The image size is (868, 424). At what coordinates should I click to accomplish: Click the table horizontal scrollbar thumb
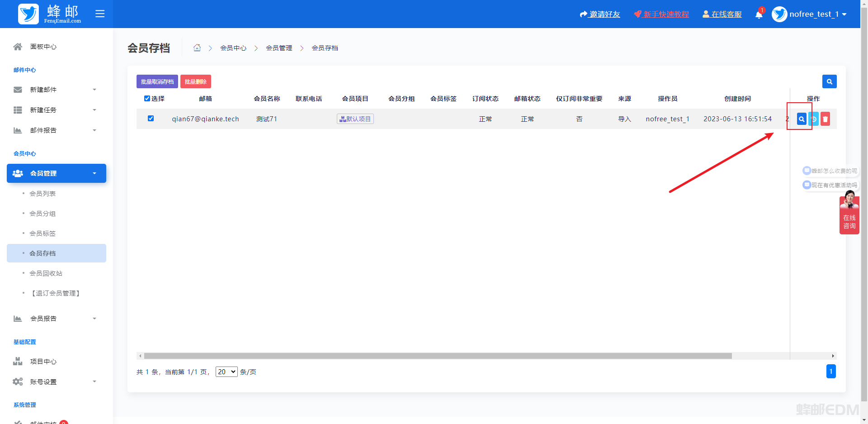[438, 356]
